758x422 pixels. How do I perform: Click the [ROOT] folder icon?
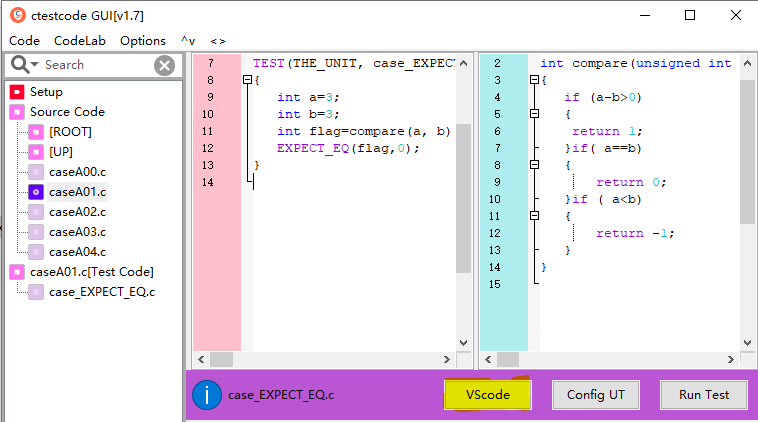36,132
